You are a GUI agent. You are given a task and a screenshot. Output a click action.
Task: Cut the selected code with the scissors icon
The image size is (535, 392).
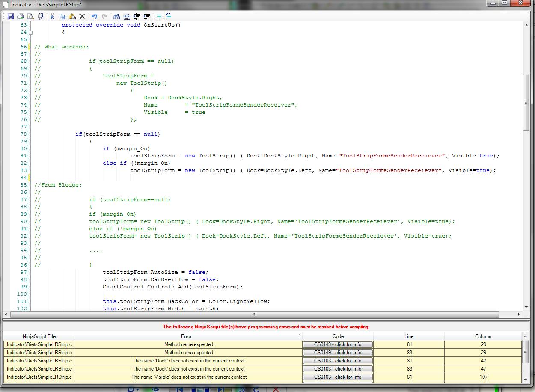point(52,16)
